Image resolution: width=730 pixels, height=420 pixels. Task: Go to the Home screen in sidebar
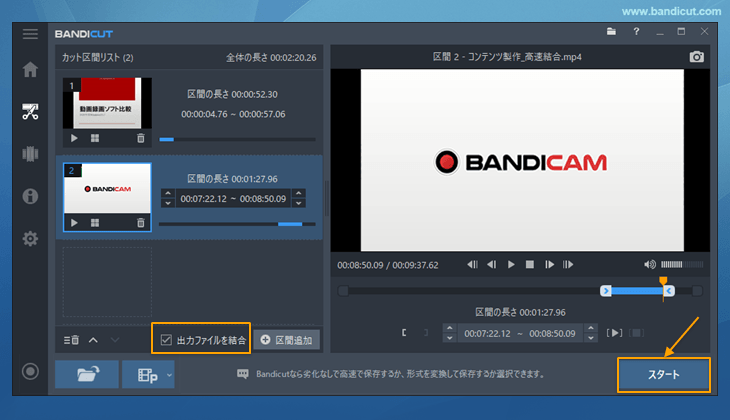coord(30,69)
